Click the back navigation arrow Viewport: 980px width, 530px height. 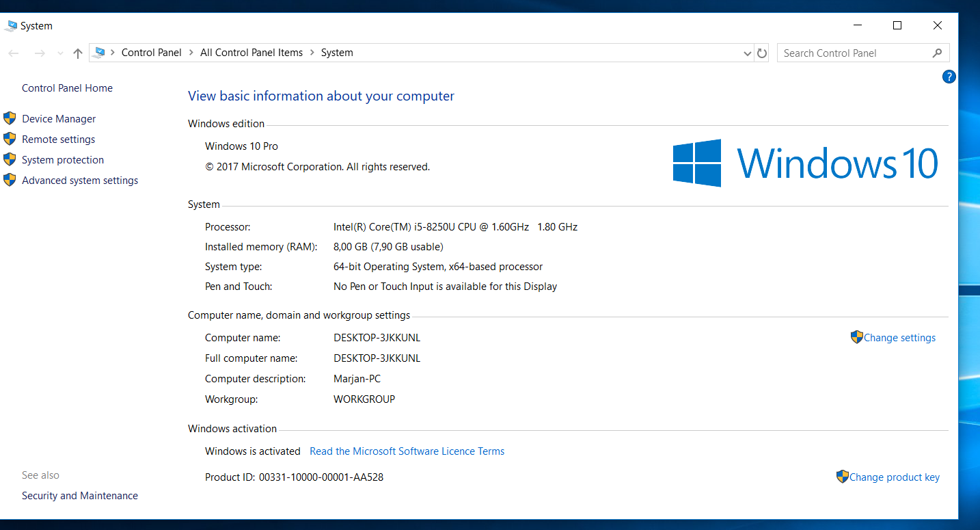14,53
